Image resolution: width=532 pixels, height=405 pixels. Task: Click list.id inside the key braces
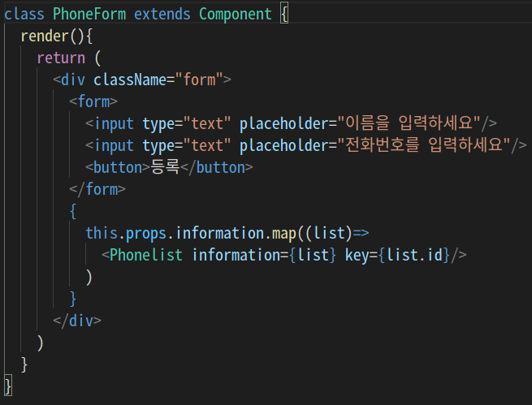click(414, 255)
